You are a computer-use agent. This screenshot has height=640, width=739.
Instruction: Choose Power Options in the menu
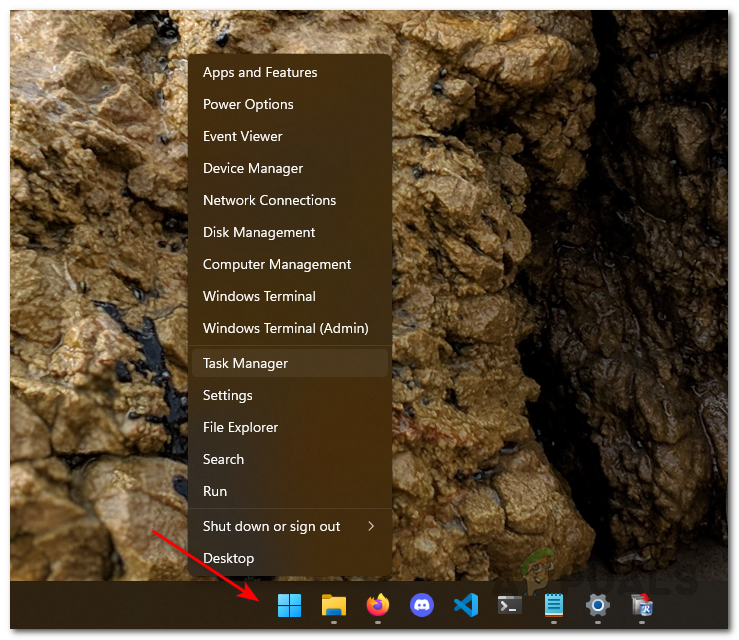coord(248,104)
